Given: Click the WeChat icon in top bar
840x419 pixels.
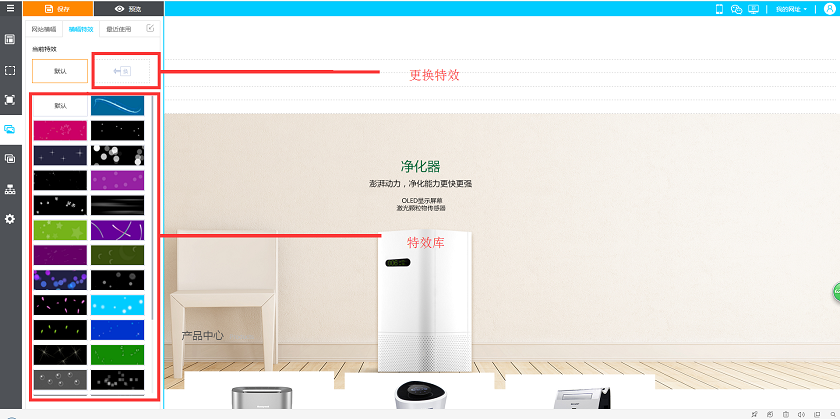Looking at the screenshot, I should point(736,9).
